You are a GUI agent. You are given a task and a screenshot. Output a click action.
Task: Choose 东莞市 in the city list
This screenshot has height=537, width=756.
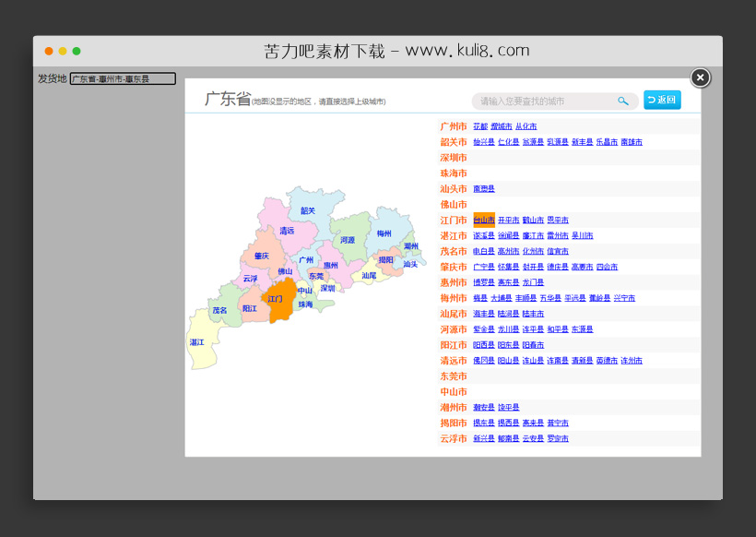click(454, 376)
